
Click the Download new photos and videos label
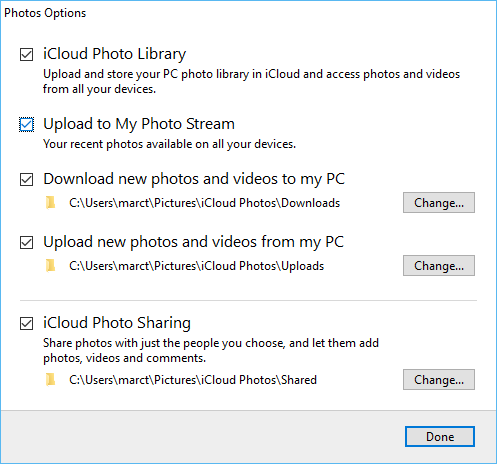[194, 179]
